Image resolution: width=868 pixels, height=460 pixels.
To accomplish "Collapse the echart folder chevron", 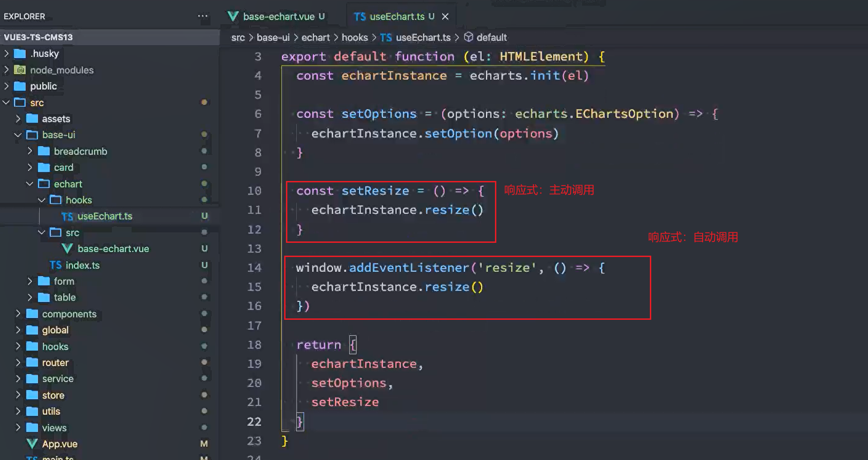I will click(30, 184).
